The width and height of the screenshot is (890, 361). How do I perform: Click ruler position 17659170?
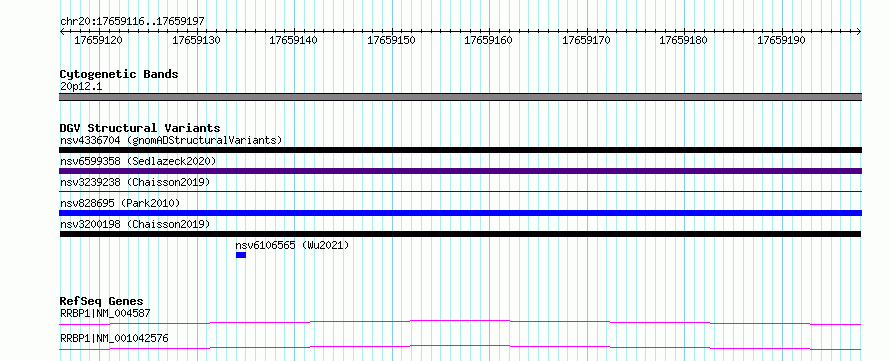pos(586,41)
